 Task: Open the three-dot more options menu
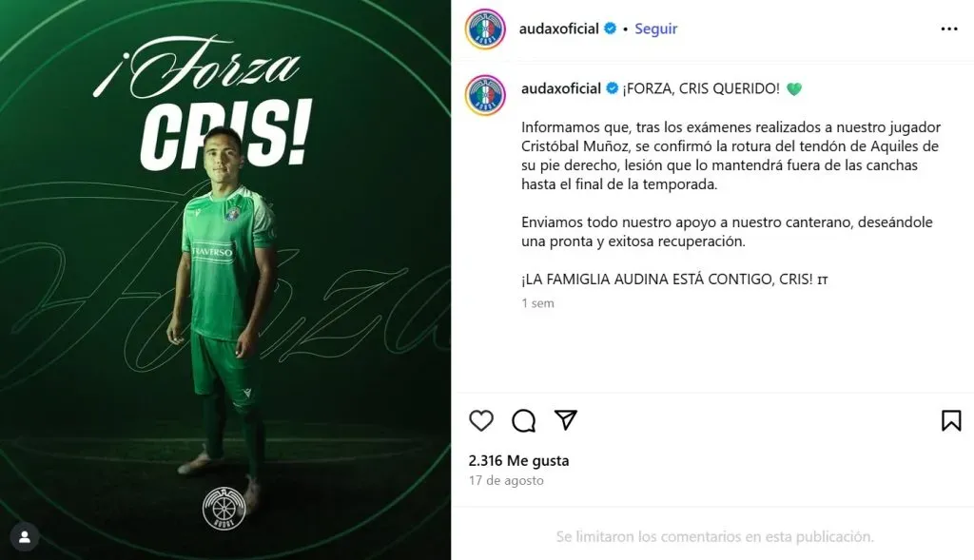coord(949,29)
